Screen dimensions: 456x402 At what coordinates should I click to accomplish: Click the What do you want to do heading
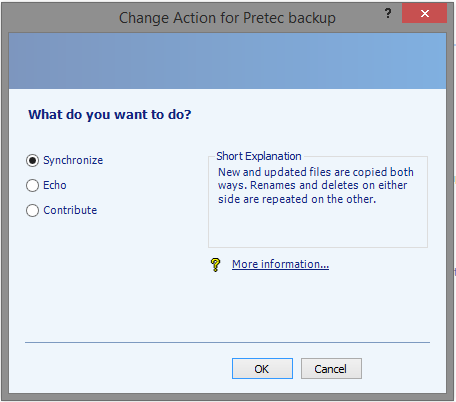(110, 115)
